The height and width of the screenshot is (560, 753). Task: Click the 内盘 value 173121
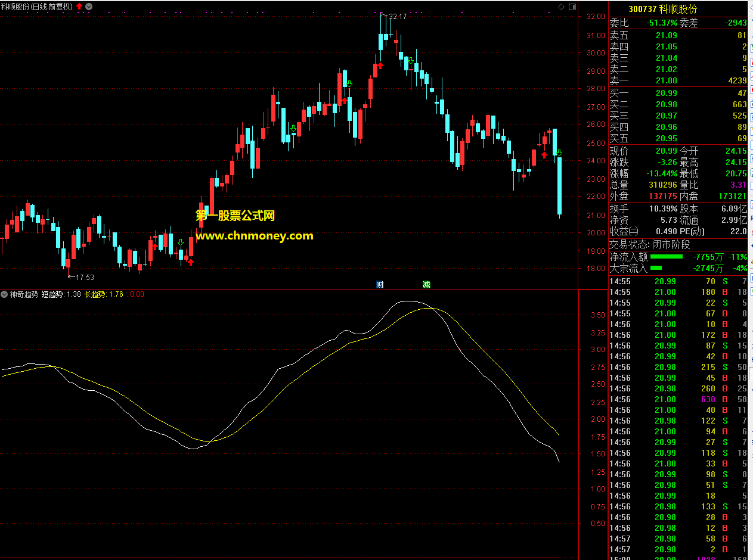click(x=732, y=196)
